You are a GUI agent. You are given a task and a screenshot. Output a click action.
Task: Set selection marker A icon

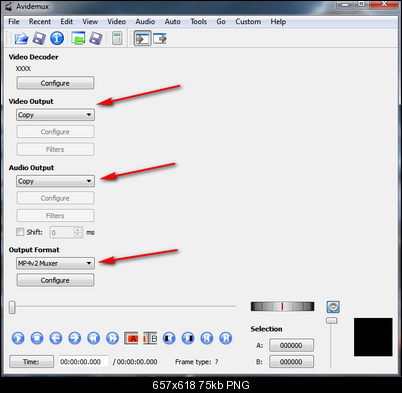(131, 338)
